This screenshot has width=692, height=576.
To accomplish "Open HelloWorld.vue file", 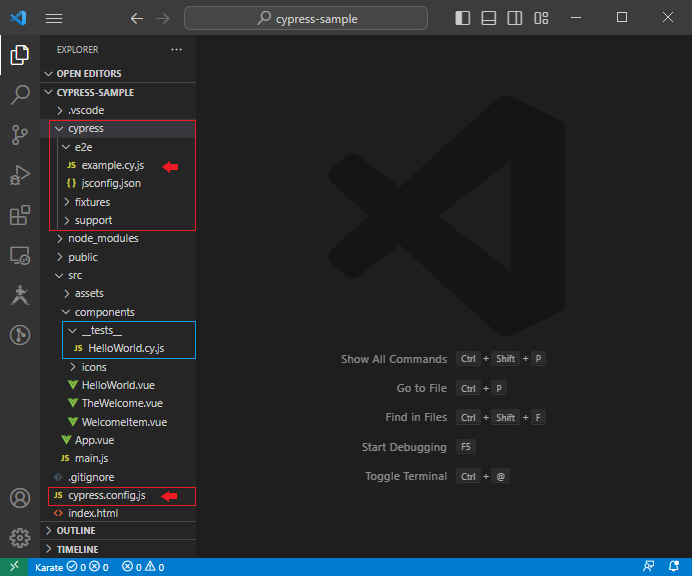I will 118,385.
